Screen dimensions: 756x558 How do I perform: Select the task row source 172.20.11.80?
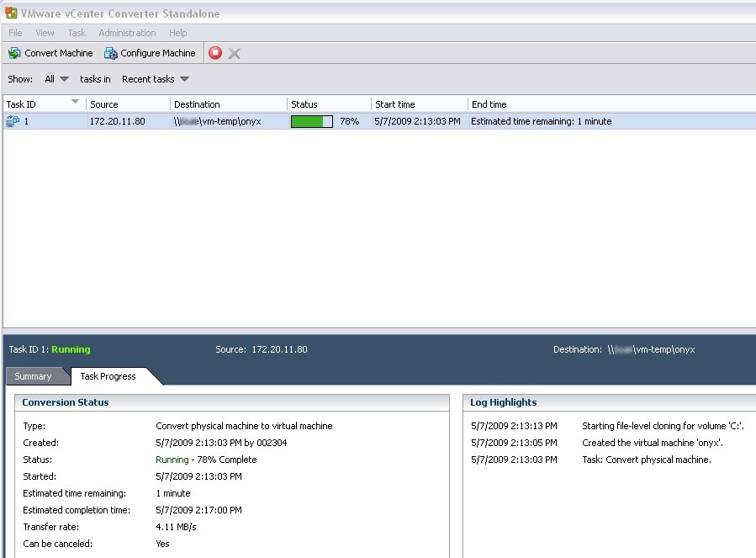(117, 121)
